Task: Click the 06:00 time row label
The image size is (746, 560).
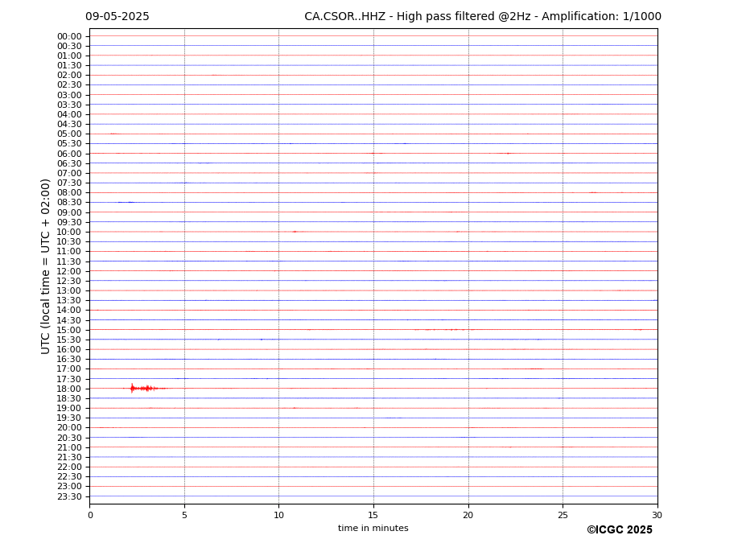Action: click(x=69, y=154)
